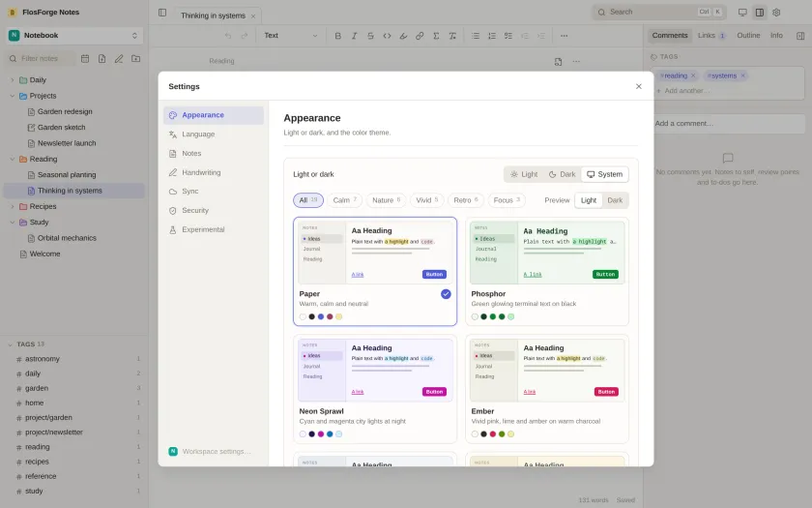This screenshot has width=812, height=508.
Task: Filter themes by Retro
Action: coord(466,200)
